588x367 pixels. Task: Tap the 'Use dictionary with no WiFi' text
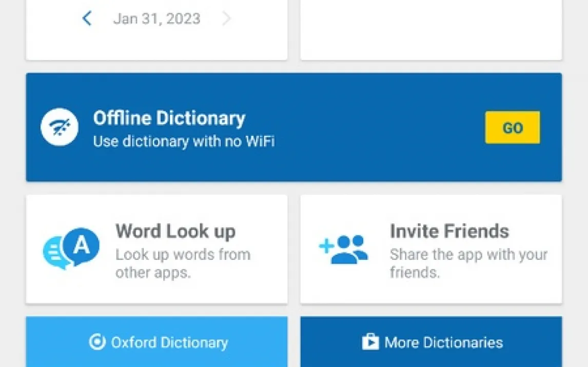click(183, 141)
